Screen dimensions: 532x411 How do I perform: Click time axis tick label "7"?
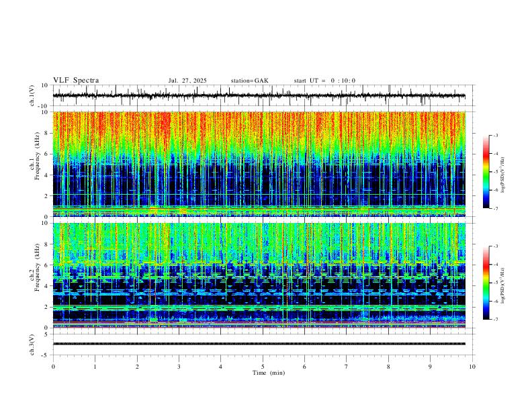(347, 367)
